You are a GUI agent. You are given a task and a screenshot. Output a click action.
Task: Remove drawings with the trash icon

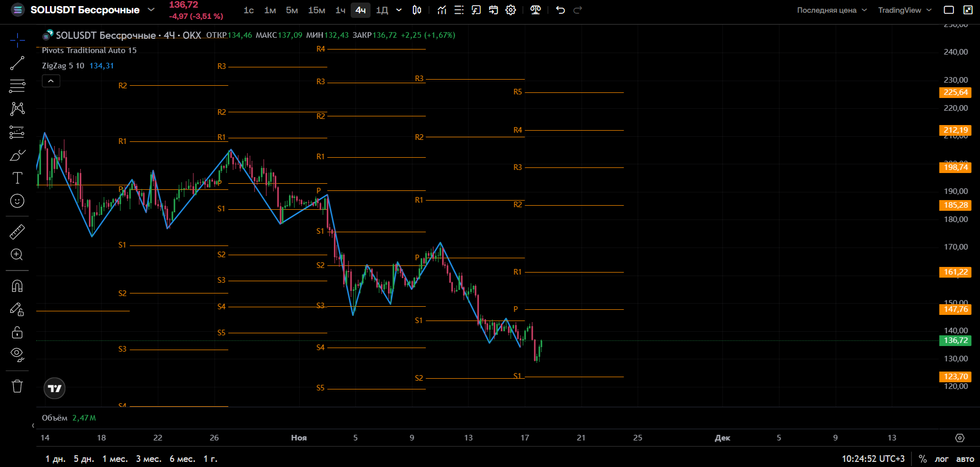(x=17, y=386)
